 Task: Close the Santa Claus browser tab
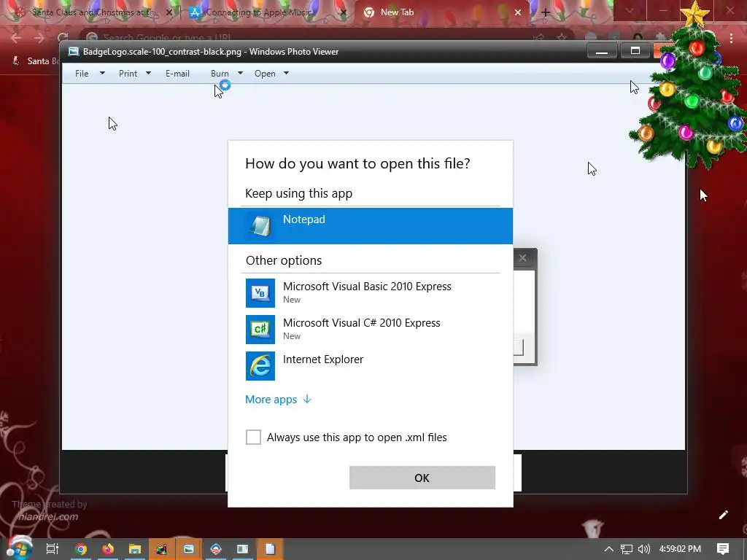[169, 12]
